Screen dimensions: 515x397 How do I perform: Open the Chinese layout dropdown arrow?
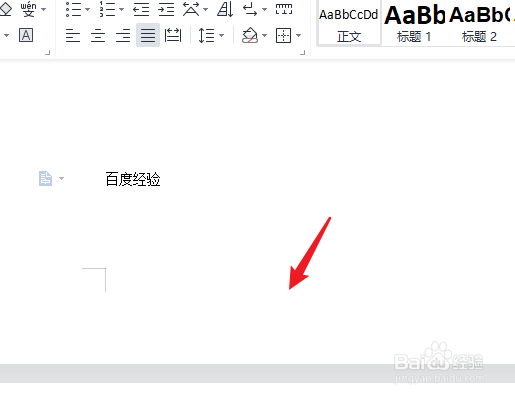[x=205, y=9]
